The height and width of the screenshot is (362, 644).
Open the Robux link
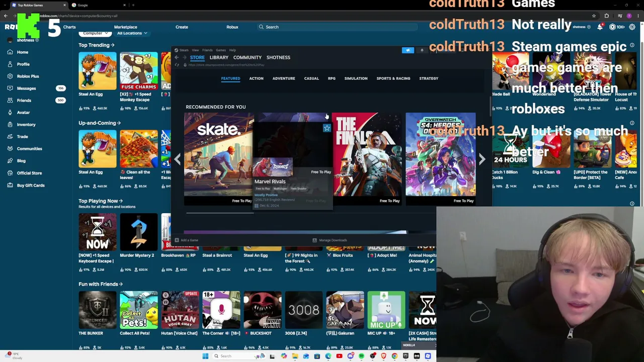click(232, 27)
